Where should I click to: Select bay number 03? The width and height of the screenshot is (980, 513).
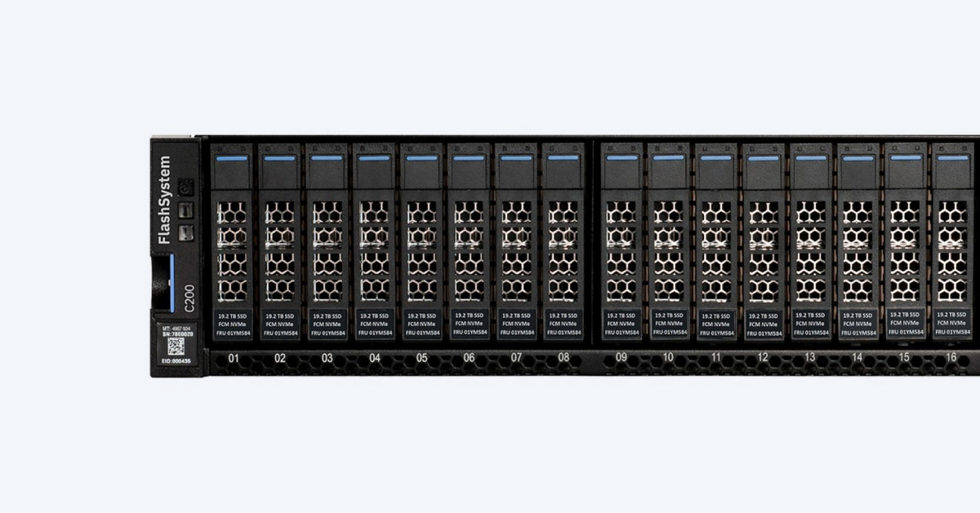tap(327, 358)
